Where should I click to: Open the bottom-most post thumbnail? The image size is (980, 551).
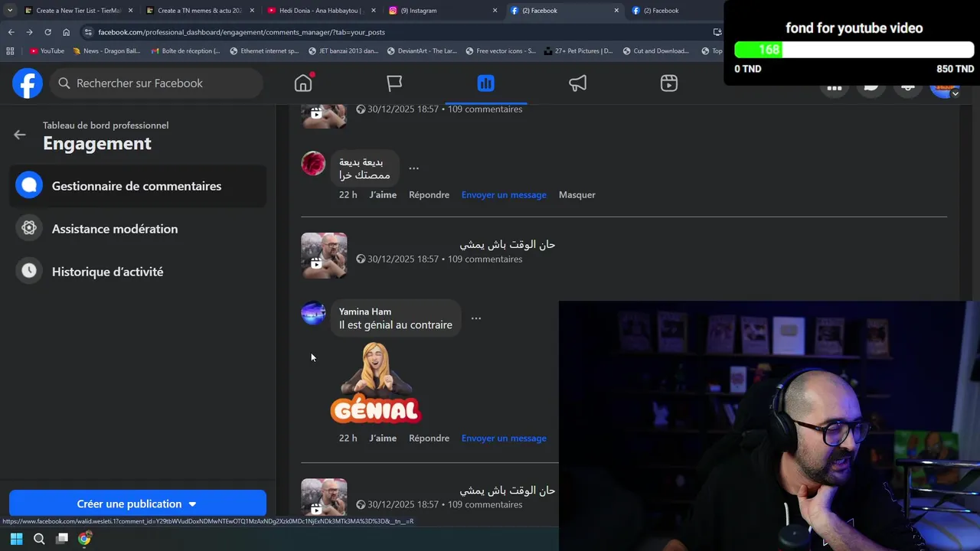[324, 497]
